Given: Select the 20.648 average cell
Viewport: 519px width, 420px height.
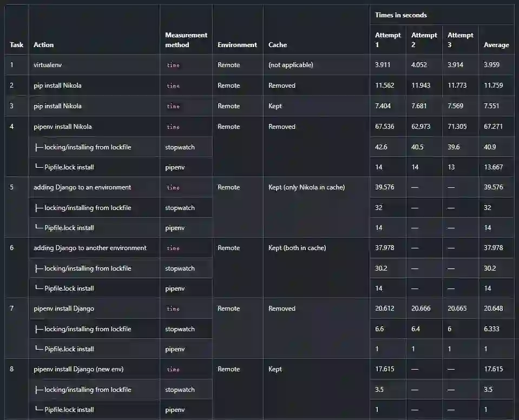Looking at the screenshot, I should coord(493,309).
